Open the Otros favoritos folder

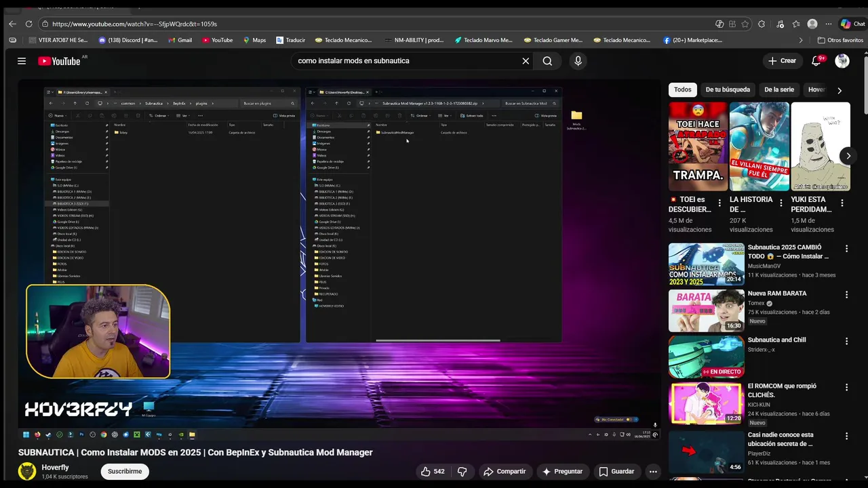coord(840,40)
